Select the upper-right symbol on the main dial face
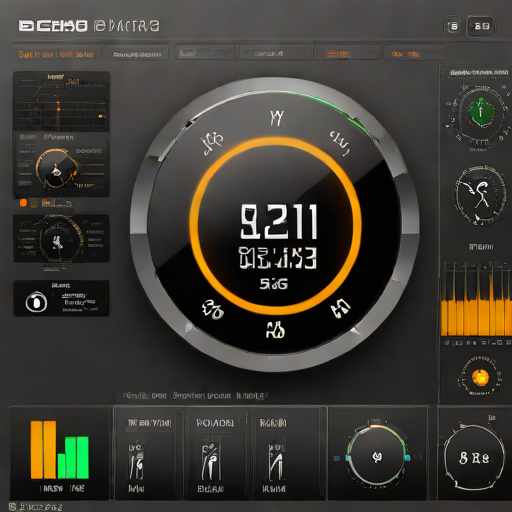Viewport: 512px width, 512px height. coord(340,143)
